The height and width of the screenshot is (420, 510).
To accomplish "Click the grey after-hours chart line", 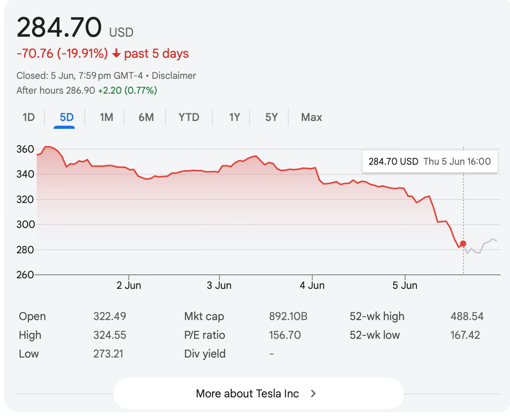I will coord(481,247).
